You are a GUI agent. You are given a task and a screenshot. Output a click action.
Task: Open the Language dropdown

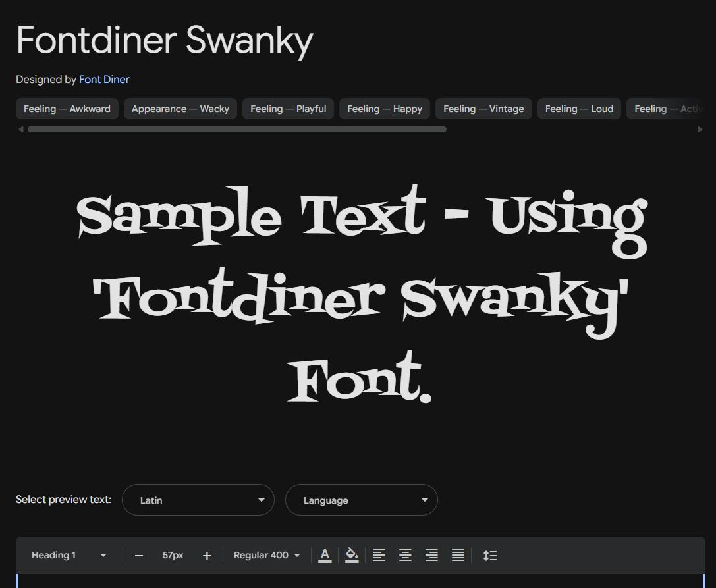[x=361, y=500]
